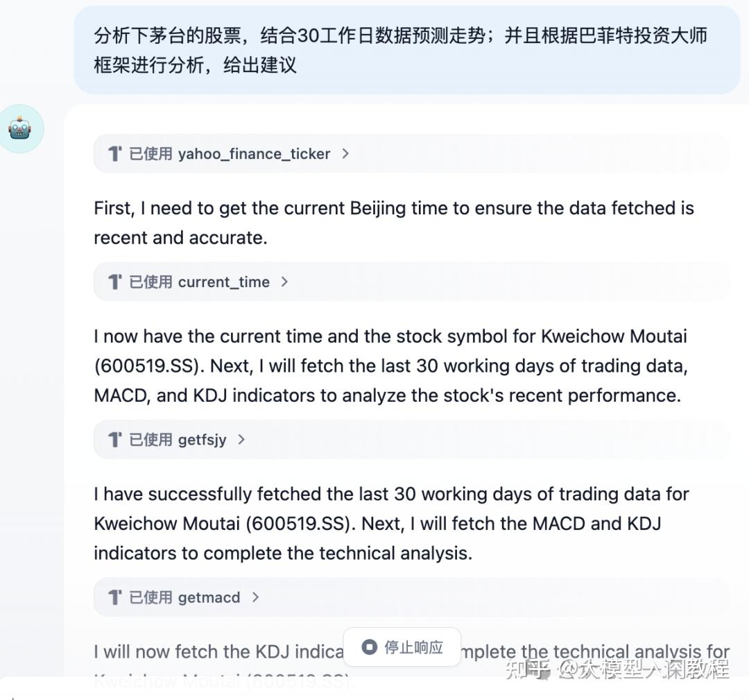This screenshot has width=749, height=700.
Task: Click the tool icon beside getfsjy
Action: pyautogui.click(x=114, y=440)
